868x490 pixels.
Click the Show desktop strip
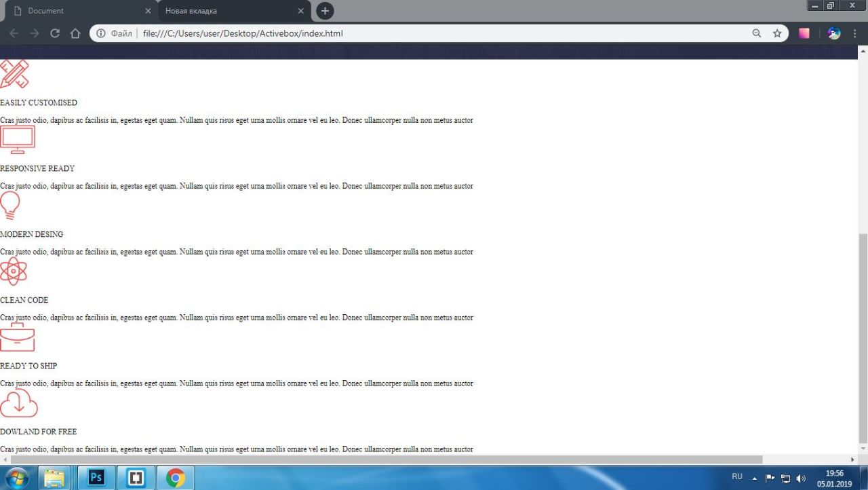864,478
